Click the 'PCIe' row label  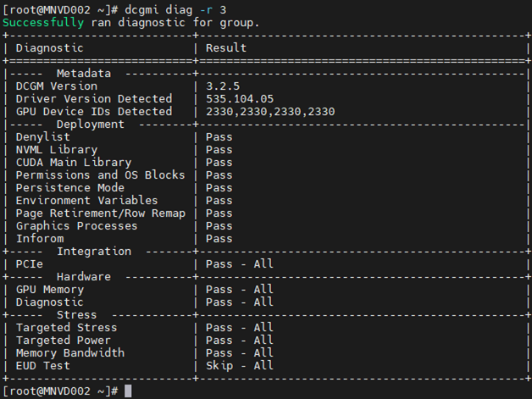point(30,264)
